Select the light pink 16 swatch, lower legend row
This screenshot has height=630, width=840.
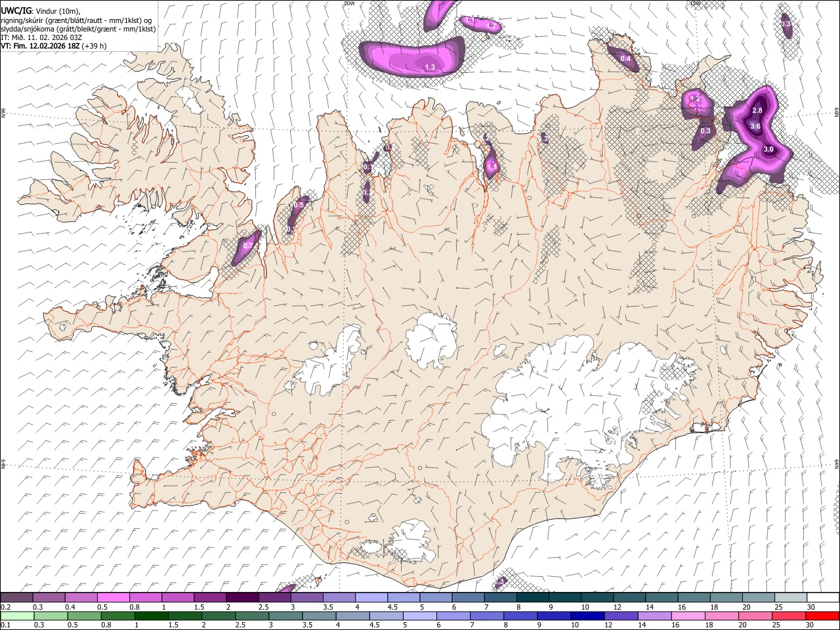tap(688, 616)
